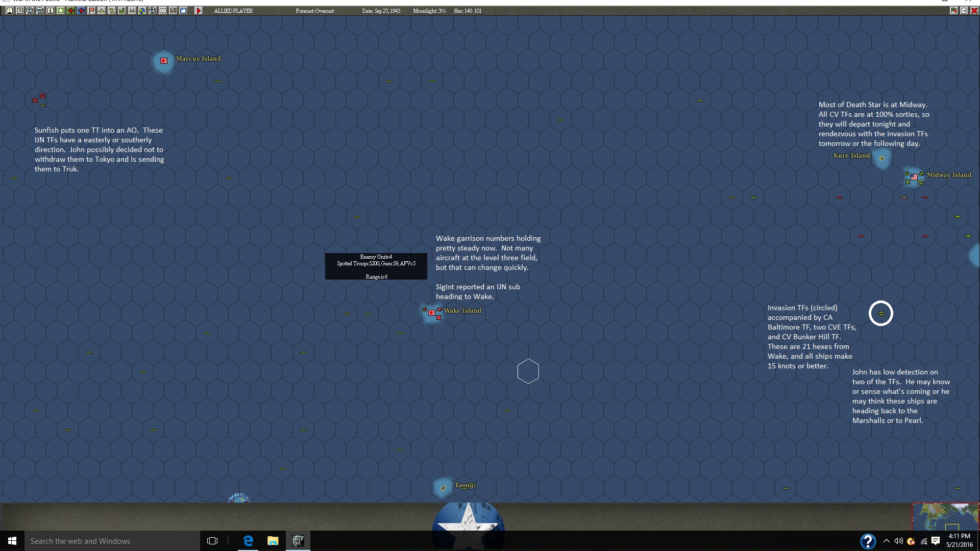This screenshot has height=551, width=980.
Task: Click the taskbar search box
Action: click(x=112, y=541)
